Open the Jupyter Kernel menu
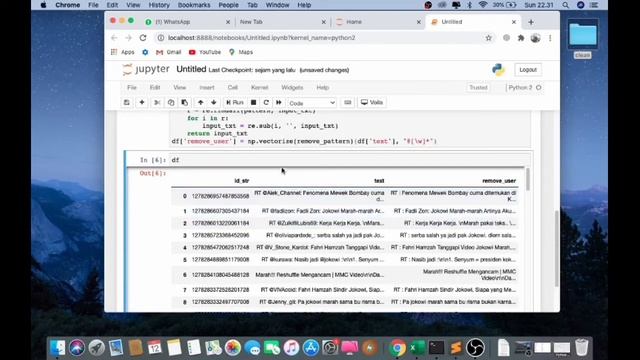640x360 pixels. [x=260, y=87]
